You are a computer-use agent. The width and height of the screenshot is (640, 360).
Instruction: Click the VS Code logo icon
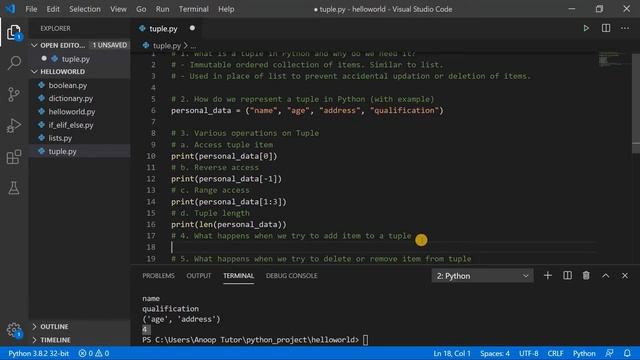pos(11,9)
